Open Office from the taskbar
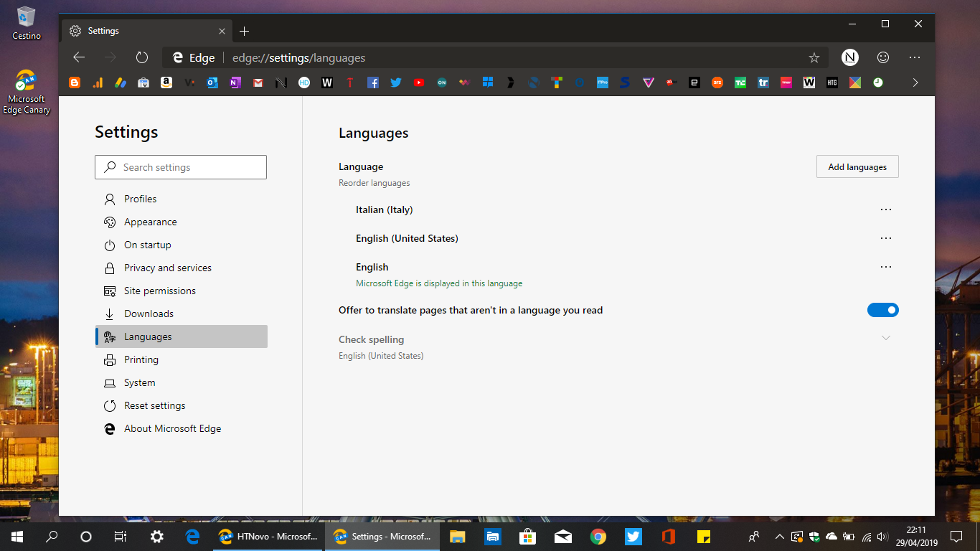This screenshot has width=980, height=551. click(668, 537)
